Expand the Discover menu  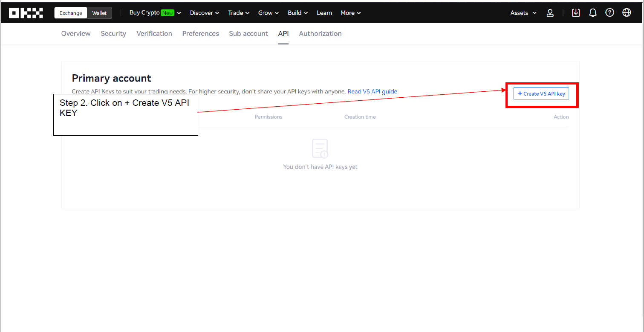(205, 13)
